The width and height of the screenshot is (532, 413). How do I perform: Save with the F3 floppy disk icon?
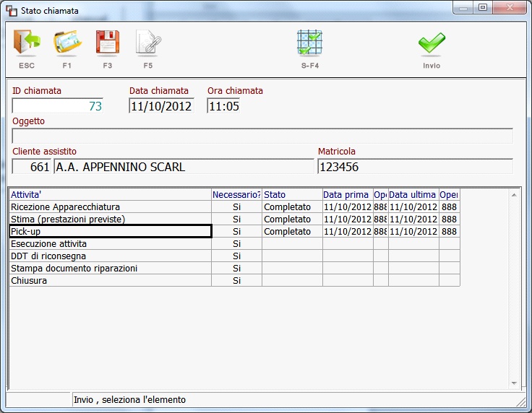coord(108,43)
